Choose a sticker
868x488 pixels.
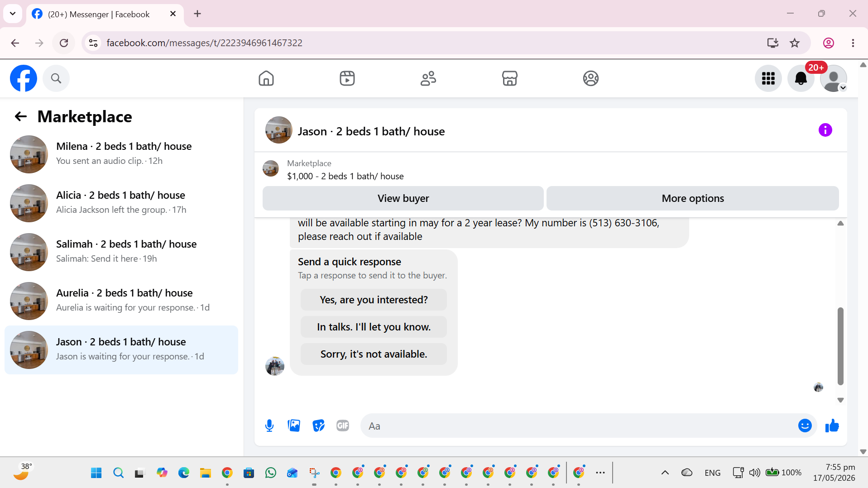[318, 426]
